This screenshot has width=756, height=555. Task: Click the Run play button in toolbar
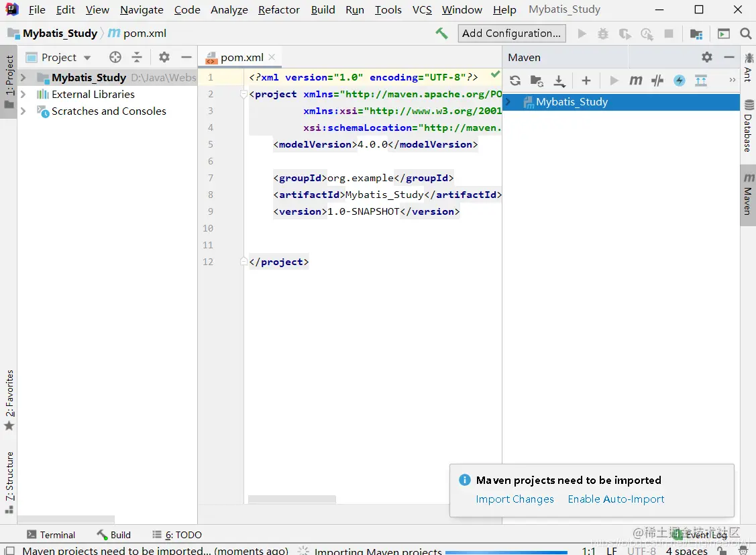(582, 34)
